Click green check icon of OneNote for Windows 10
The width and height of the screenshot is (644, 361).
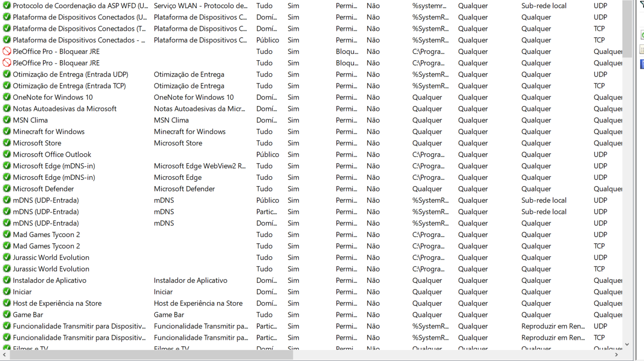tap(7, 97)
